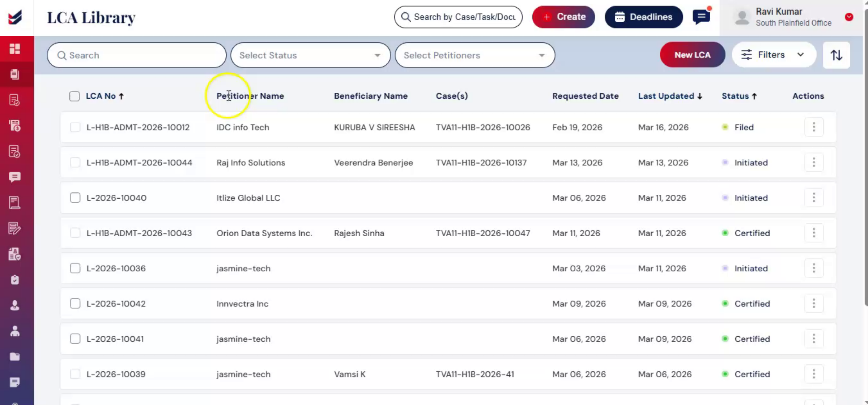Viewport: 868px width, 405px height.
Task: Open actions menu for Innvectra Inc row
Action: (x=814, y=303)
